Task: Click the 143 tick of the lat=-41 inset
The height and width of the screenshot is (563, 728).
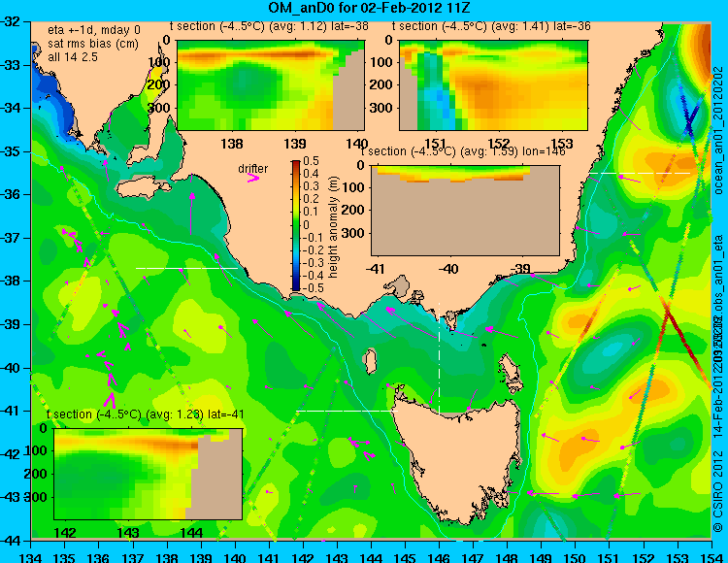Action: pyautogui.click(x=128, y=533)
